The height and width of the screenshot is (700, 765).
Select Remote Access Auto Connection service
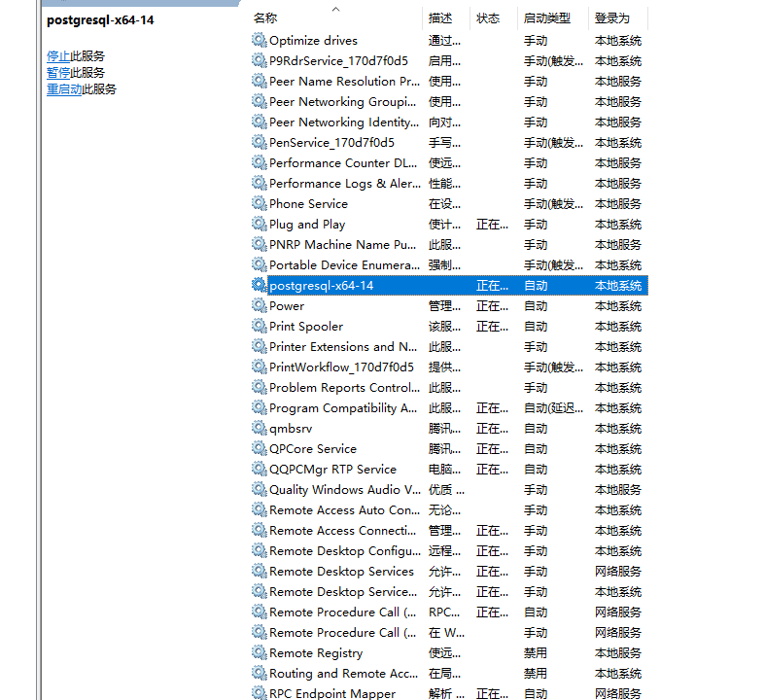pos(344,510)
